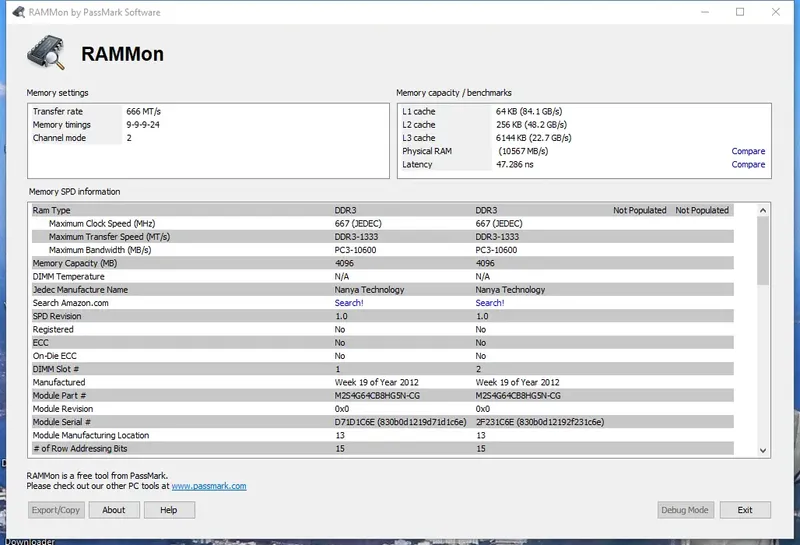The width and height of the screenshot is (800, 545).
Task: Click first DIMM part number M2S4G64CB8HG5N-CG
Action: click(377, 395)
